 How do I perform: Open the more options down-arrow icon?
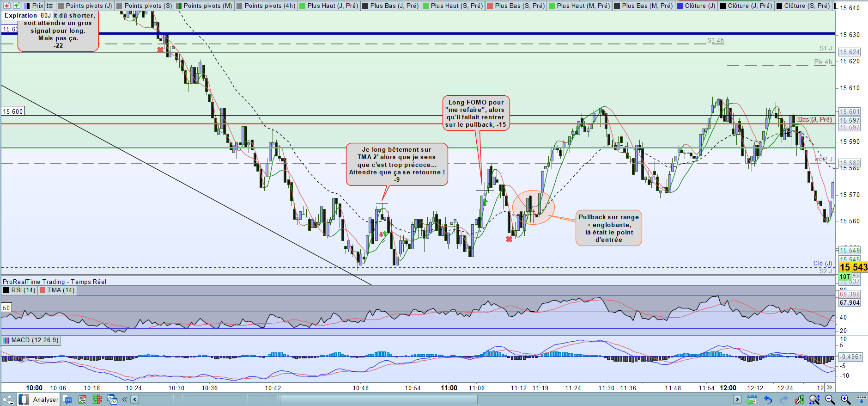click(x=862, y=399)
